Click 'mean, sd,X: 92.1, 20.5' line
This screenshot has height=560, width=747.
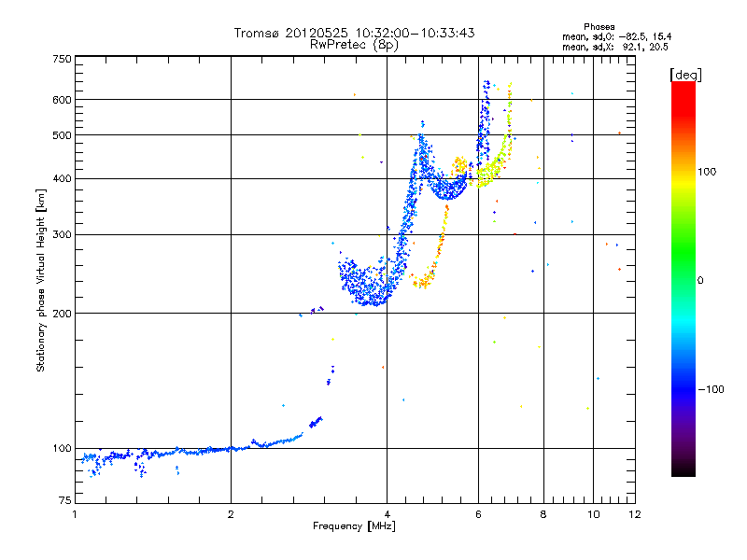615,47
